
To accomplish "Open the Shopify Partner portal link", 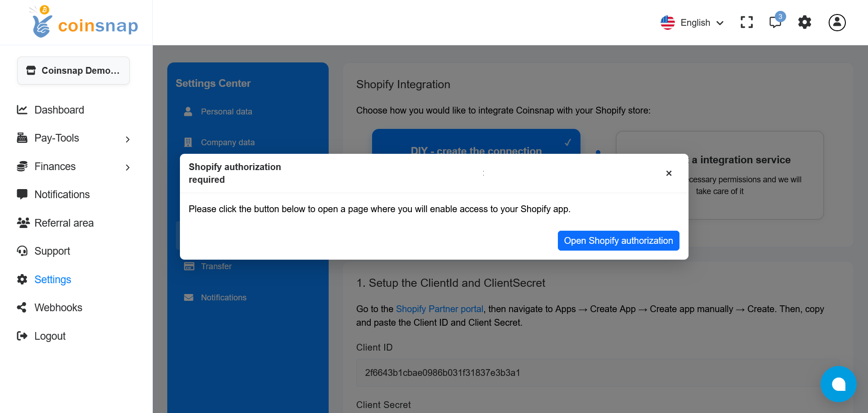I will 439,309.
